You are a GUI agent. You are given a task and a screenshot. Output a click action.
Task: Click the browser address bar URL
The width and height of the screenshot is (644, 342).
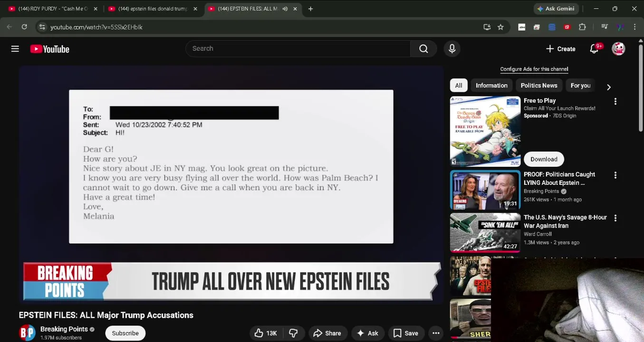point(96,27)
